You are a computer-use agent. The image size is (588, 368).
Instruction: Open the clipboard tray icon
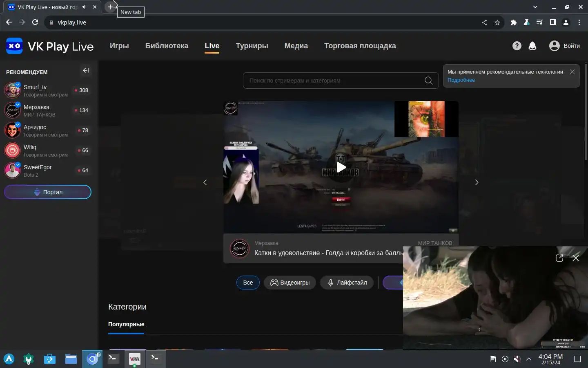(493, 359)
